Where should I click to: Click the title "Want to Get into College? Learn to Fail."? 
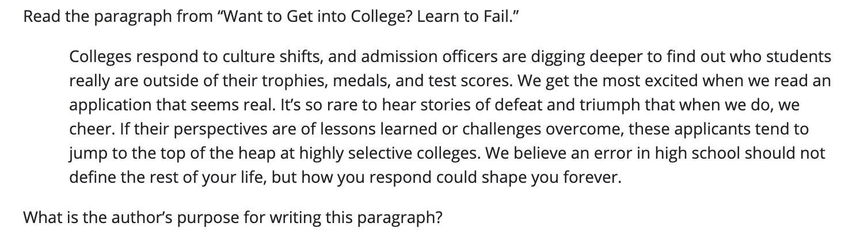(x=368, y=16)
